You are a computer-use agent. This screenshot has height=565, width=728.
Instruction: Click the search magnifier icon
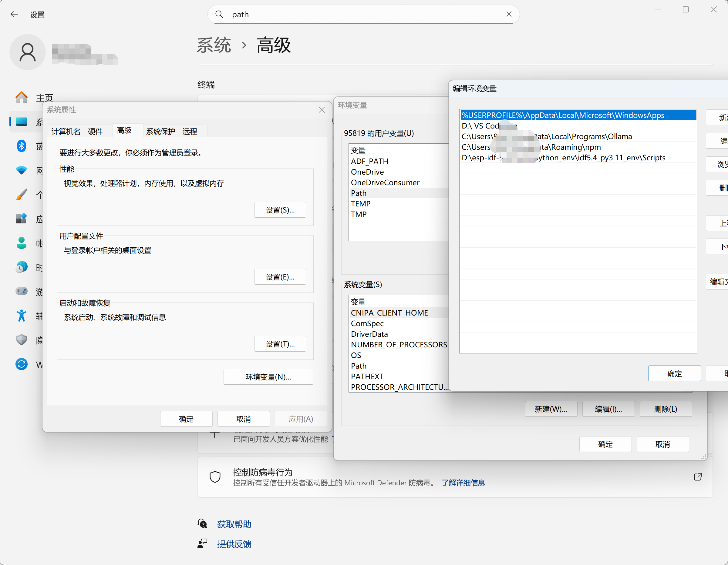pos(219,14)
